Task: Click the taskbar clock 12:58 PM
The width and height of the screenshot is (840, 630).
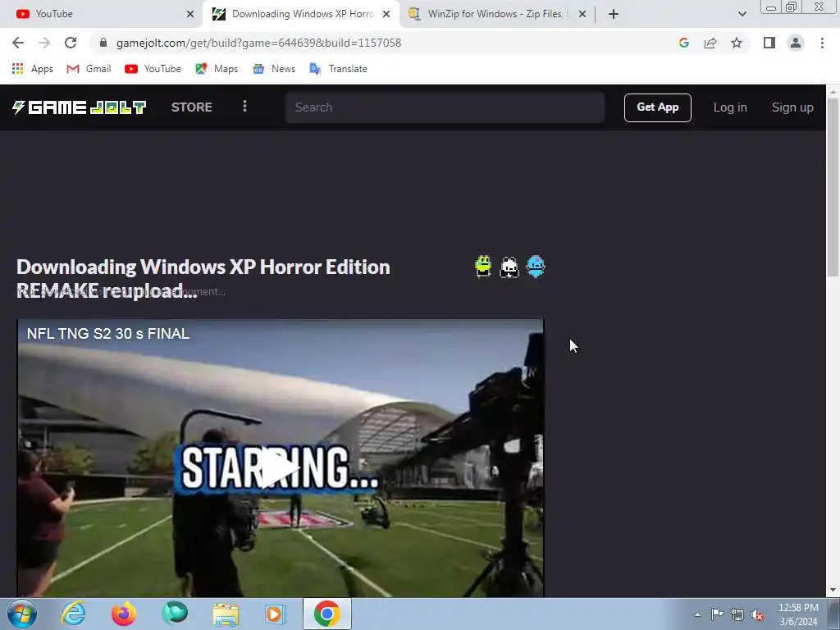Action: coord(798,608)
